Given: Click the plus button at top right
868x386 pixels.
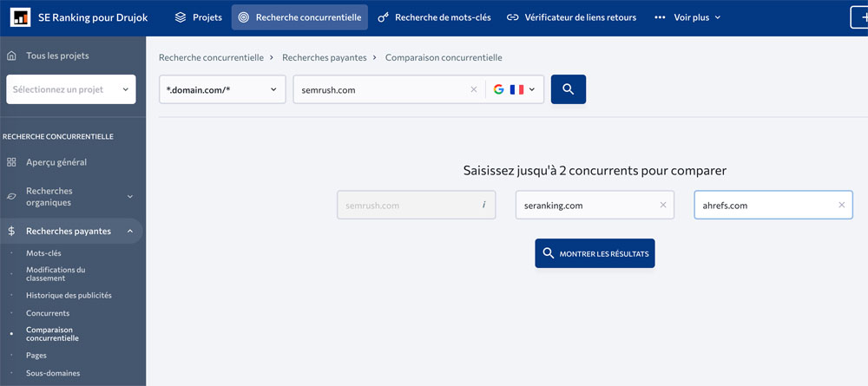Looking at the screenshot, I should point(859,17).
